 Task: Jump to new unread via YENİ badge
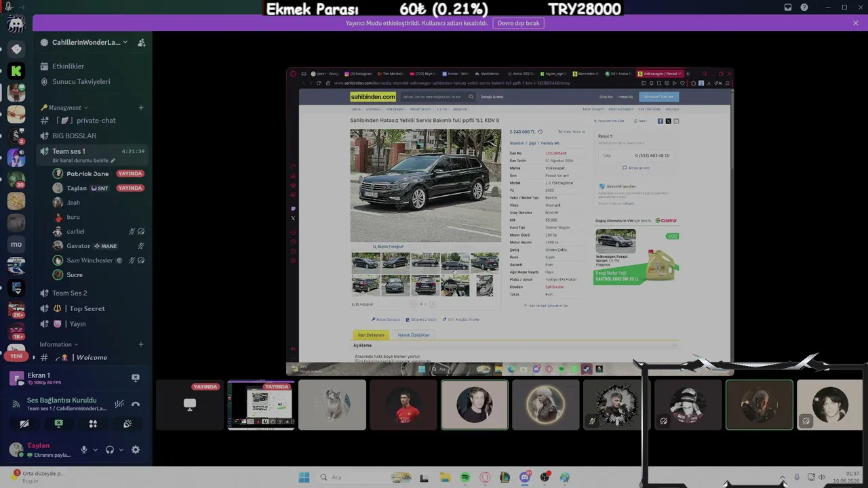[16, 356]
